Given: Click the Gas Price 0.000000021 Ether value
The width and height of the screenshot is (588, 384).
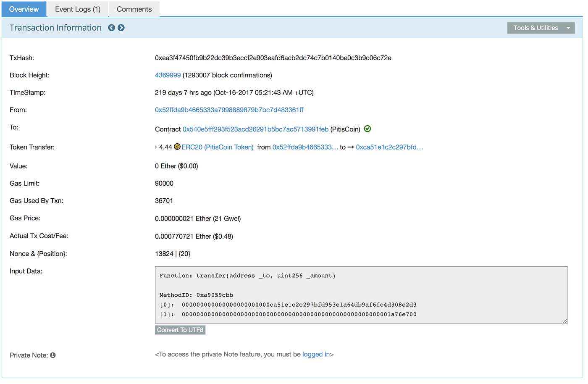Looking at the screenshot, I should pos(198,218).
